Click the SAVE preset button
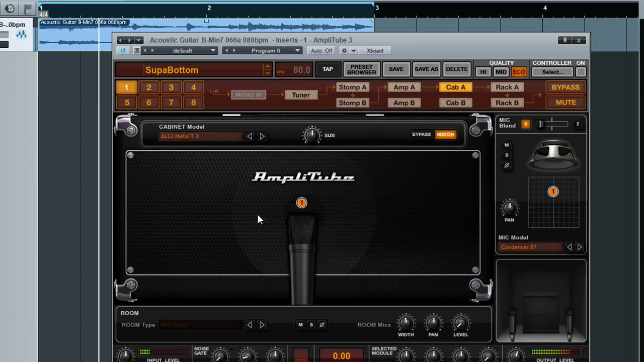Screen dimensions: 644x362 396,69
